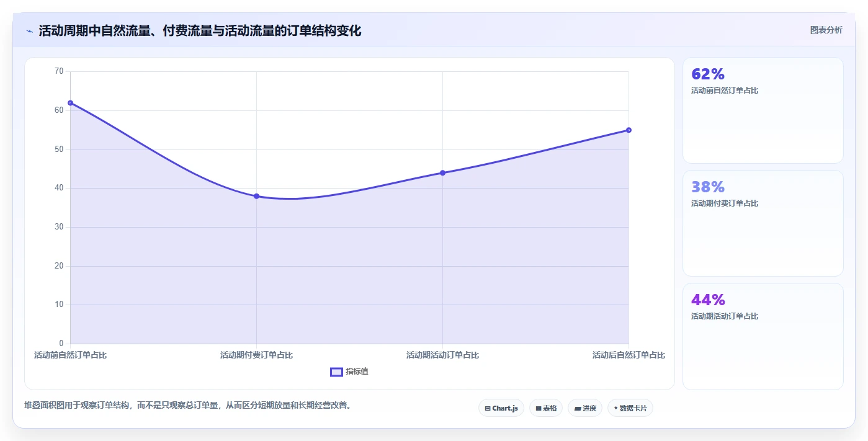Screen dimensions: 868x441
Task: Click the 数据卡片 tag pill
Action: pyautogui.click(x=630, y=408)
